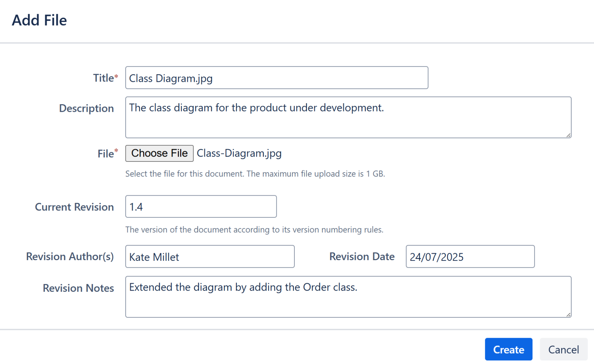This screenshot has height=364, width=594.
Task: Click the Revision Notes resize handle
Action: 568,315
